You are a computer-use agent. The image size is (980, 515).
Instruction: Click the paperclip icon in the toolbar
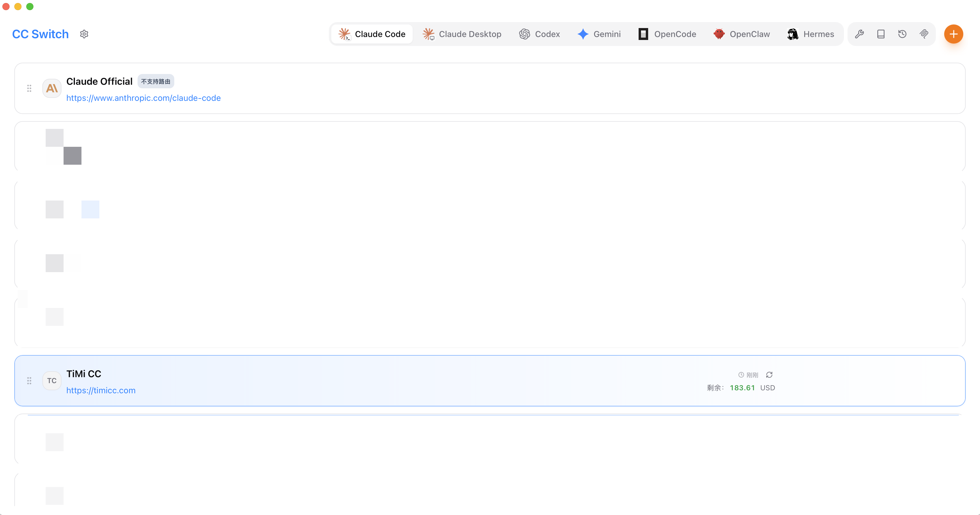pos(924,34)
